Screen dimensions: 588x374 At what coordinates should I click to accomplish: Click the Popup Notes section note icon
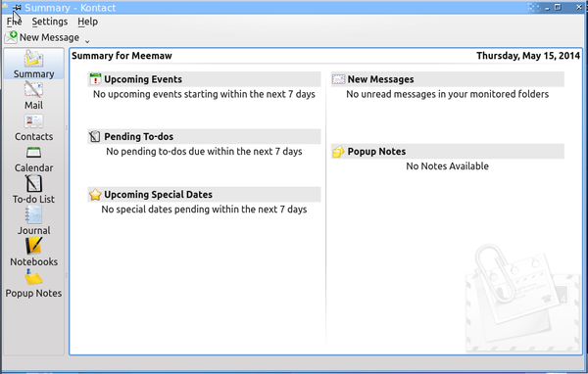[338, 152]
